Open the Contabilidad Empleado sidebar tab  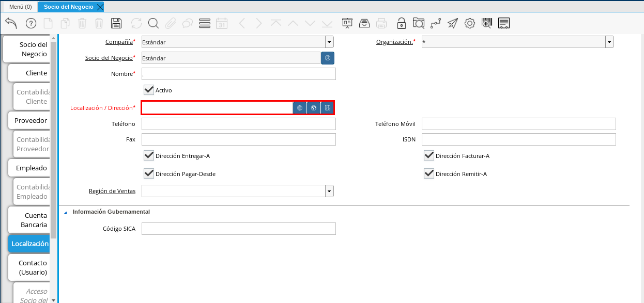tap(32, 192)
